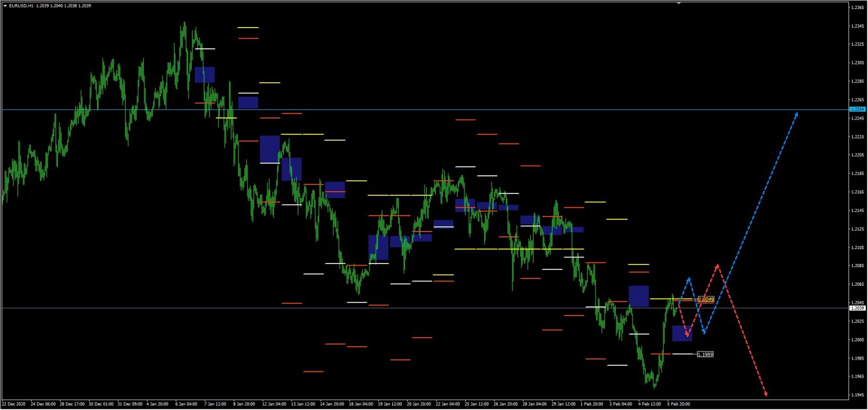Viewport: 868px width, 410px height.
Task: Click the 29 Jan 12:00 time axis label
Action: tap(564, 404)
